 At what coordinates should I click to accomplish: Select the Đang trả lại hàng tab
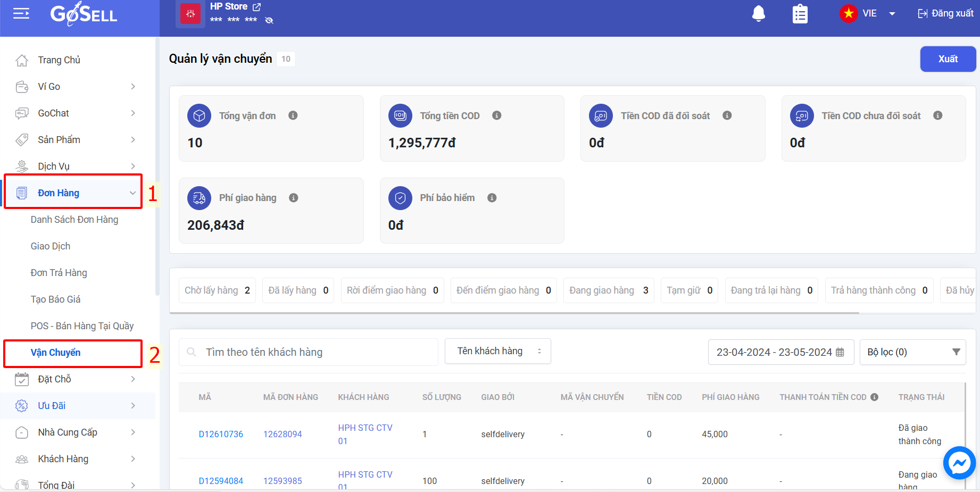772,290
